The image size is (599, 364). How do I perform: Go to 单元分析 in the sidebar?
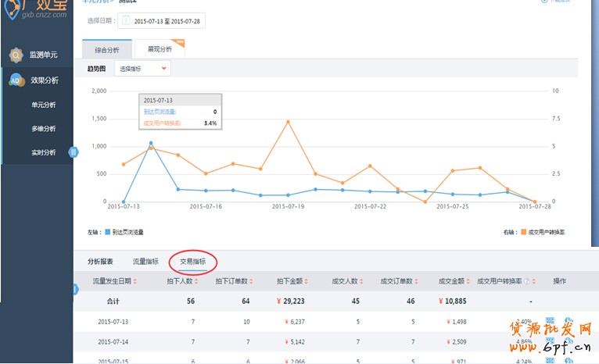pyautogui.click(x=43, y=105)
